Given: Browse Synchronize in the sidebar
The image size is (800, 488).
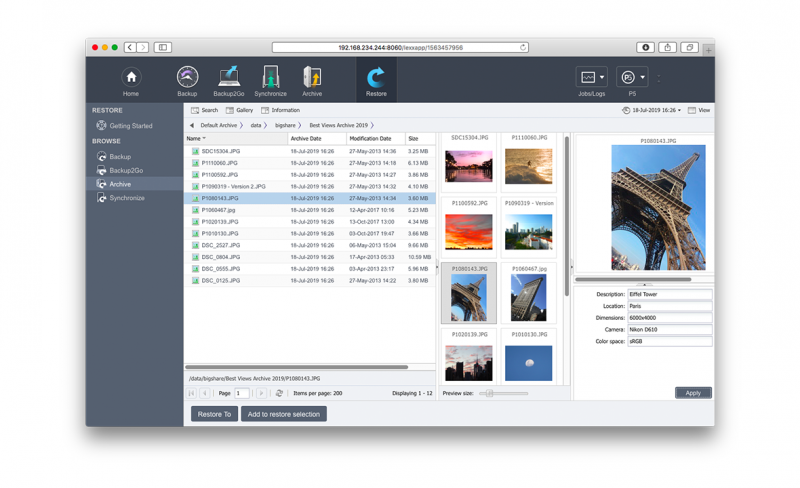Looking at the screenshot, I should coord(127,198).
